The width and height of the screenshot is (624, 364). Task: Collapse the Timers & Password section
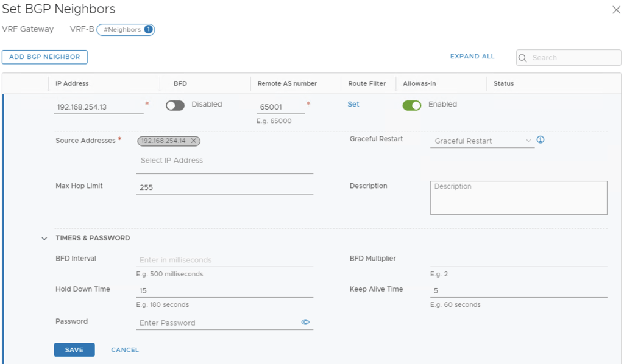click(x=44, y=239)
